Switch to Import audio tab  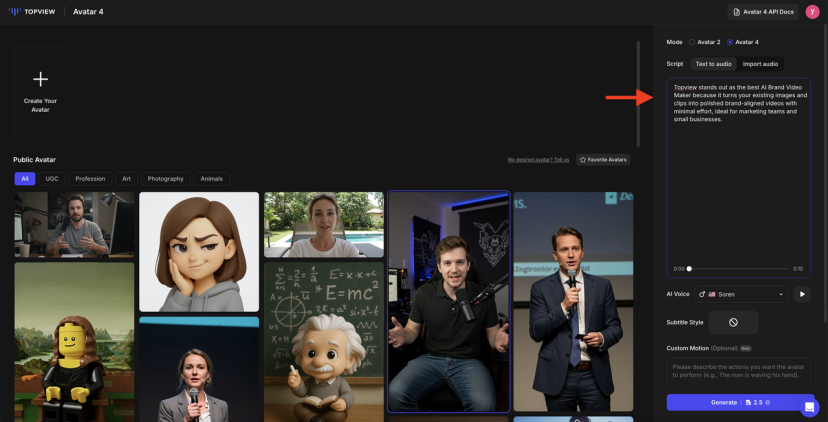pyautogui.click(x=760, y=64)
